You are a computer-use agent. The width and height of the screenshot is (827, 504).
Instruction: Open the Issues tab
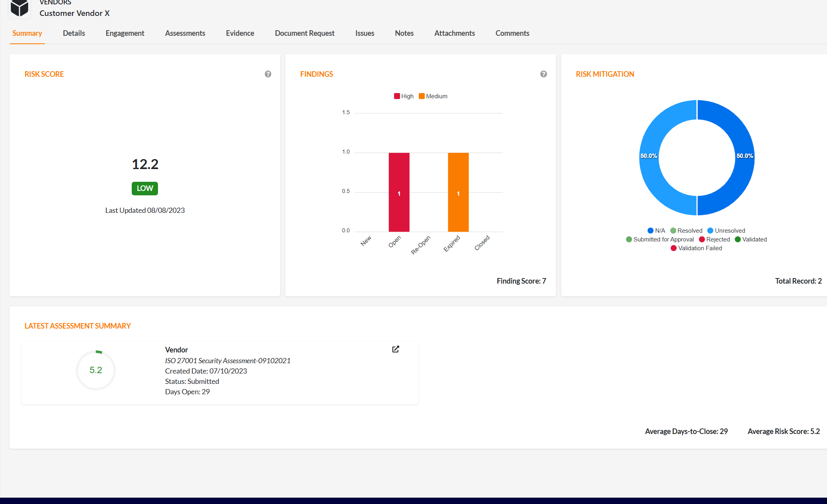point(365,33)
